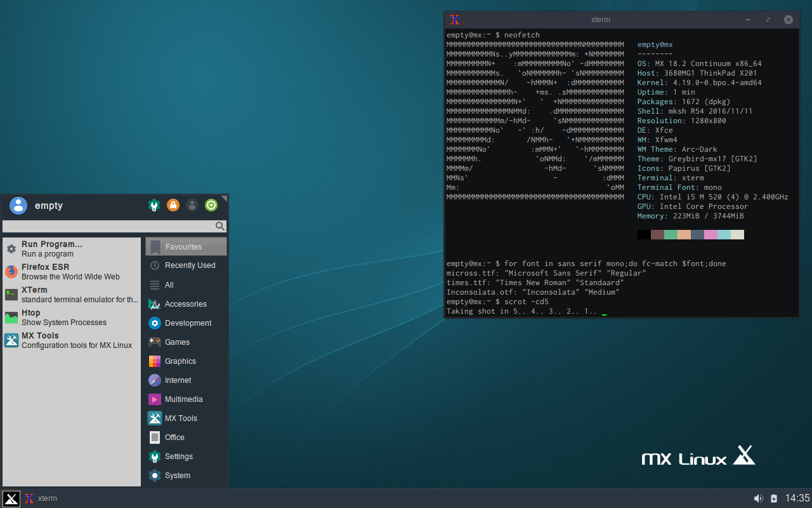Click the pink neofetch color block
812x508 pixels.
(710, 235)
